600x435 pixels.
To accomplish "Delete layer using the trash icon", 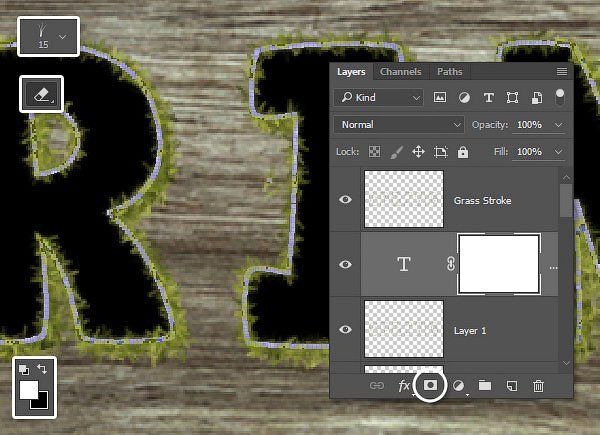I will click(x=538, y=384).
